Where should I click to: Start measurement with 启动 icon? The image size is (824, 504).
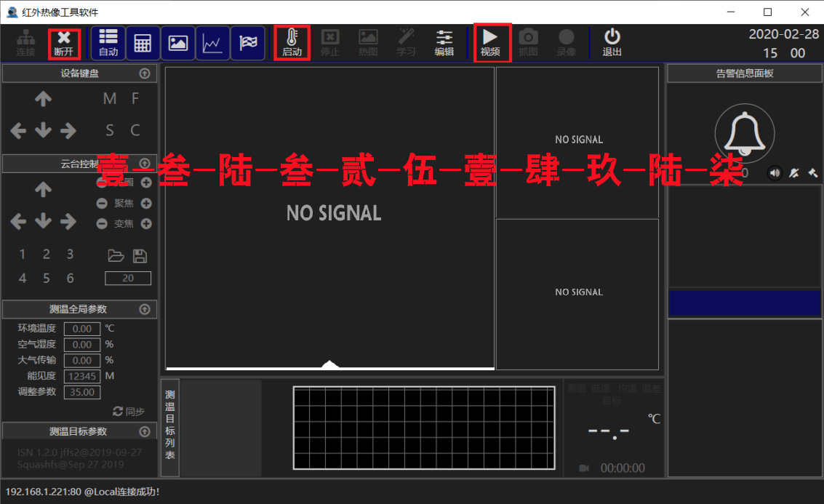[292, 42]
